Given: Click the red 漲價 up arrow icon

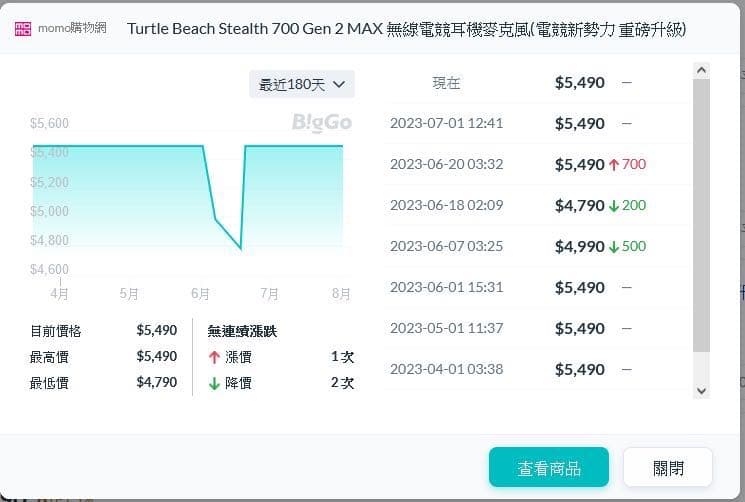Looking at the screenshot, I should pos(214,357).
